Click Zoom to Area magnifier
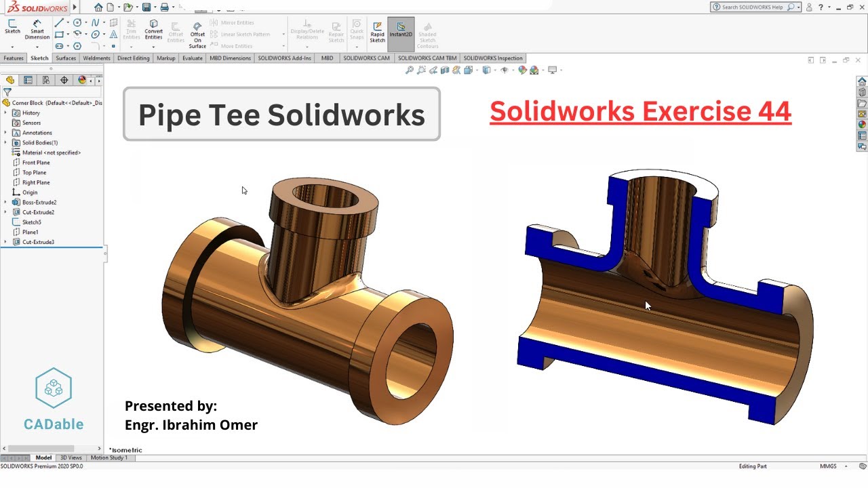868x488 pixels. tap(422, 70)
